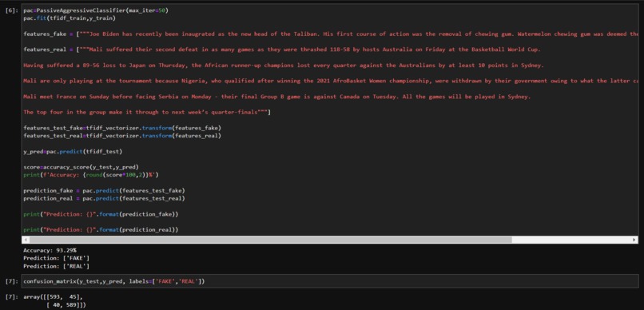644x310 pixels.
Task: Click the "Prediction: ['REAL']" output line
Action: (56, 266)
